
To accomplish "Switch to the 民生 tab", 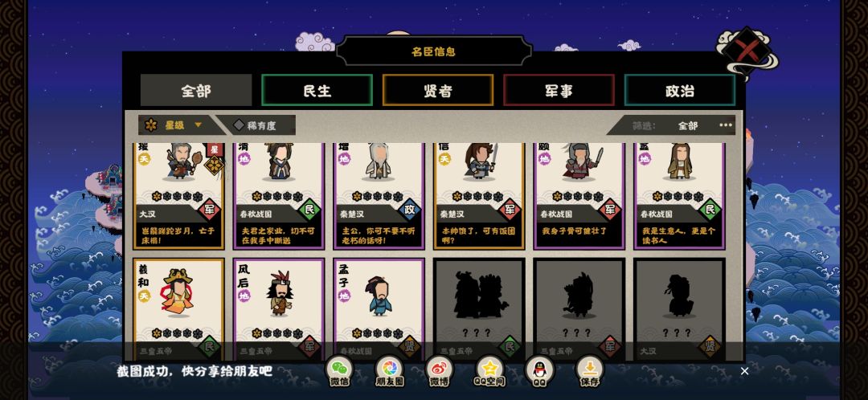I will pos(317,90).
